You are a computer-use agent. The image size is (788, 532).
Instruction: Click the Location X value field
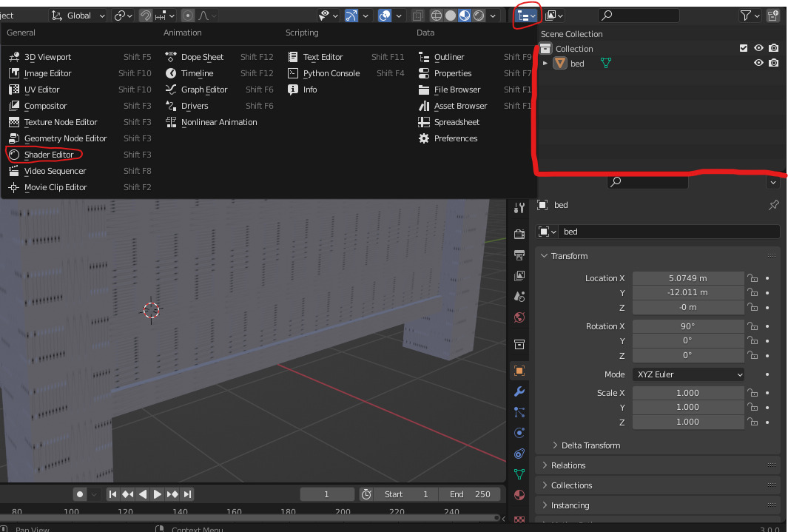[688, 278]
